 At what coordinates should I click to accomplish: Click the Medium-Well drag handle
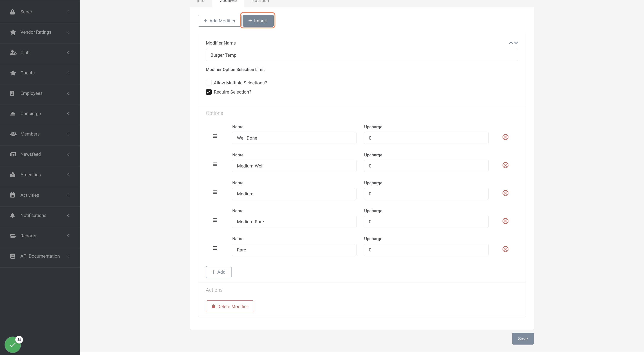215,164
